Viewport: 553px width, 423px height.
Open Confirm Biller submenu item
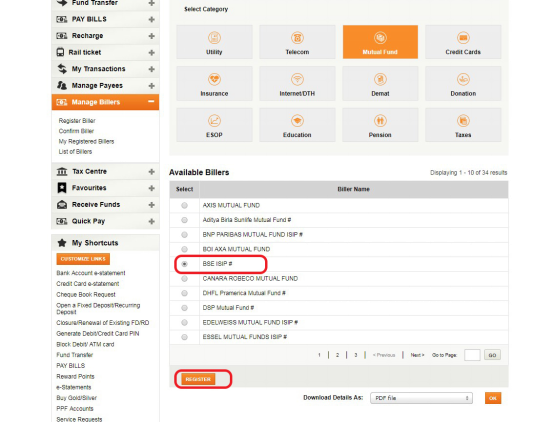click(x=76, y=131)
